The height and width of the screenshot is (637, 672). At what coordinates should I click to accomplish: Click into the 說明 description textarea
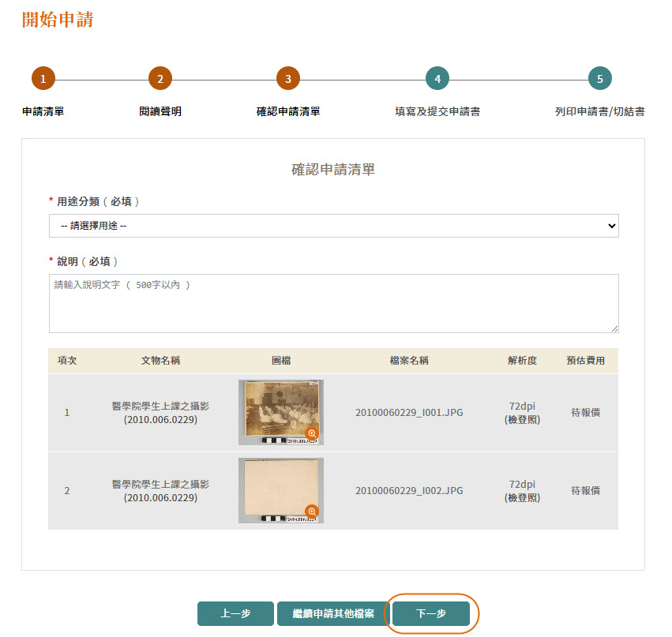334,303
